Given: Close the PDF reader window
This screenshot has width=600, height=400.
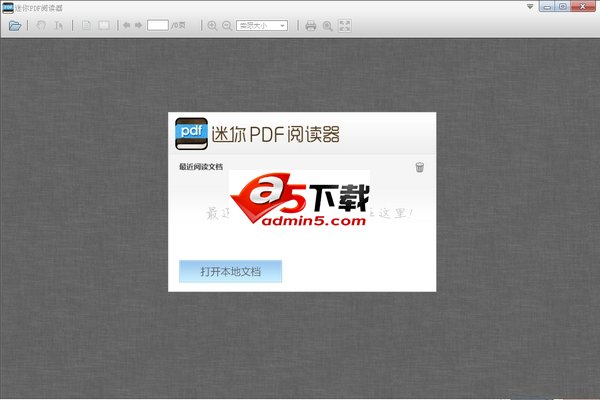Looking at the screenshot, I should tap(583, 7).
